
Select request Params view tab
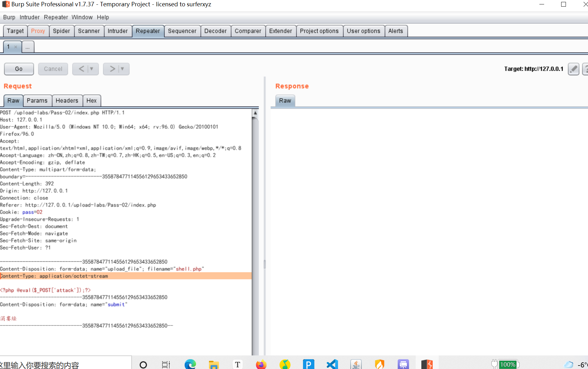(37, 101)
